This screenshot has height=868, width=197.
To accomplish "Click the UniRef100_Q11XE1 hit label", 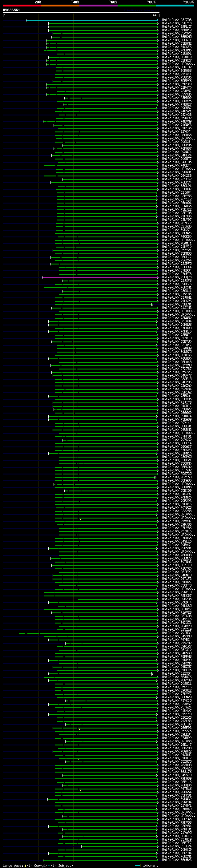I will [x=177, y=74].
